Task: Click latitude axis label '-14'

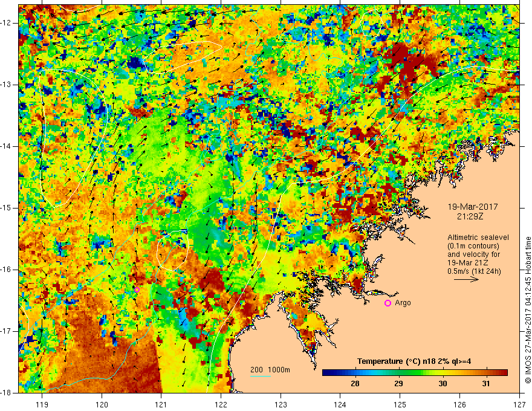Action: point(7,146)
